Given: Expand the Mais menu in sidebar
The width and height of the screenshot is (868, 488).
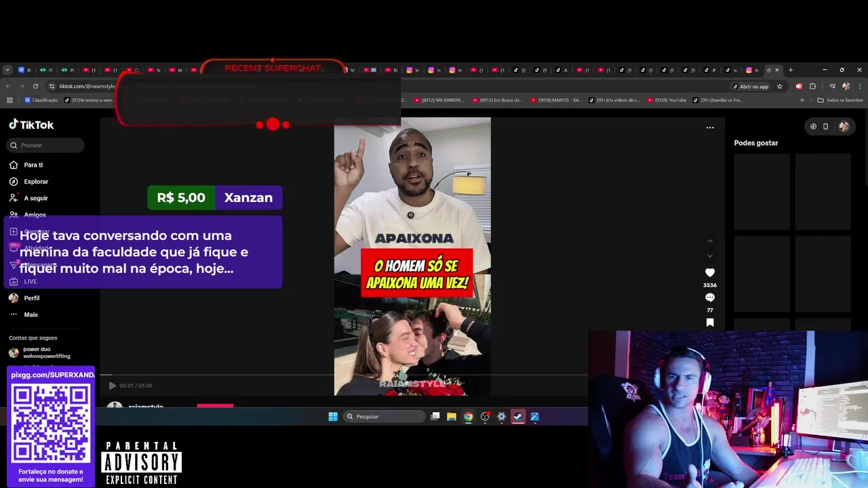Looking at the screenshot, I should coord(24,314).
